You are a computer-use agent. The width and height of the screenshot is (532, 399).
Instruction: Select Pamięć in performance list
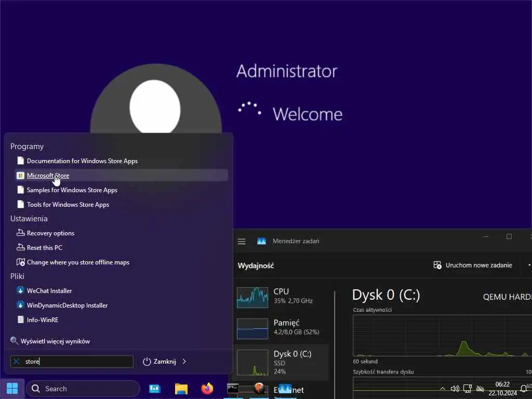[281, 328]
